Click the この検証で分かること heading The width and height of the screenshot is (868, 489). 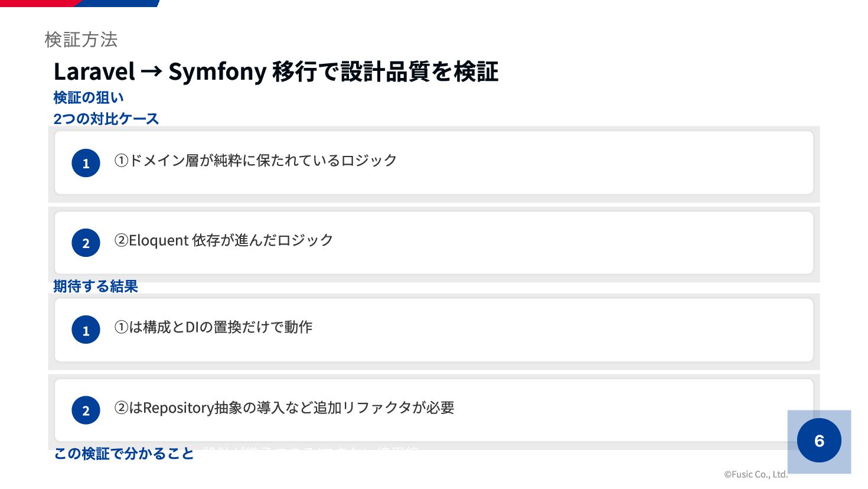click(x=123, y=454)
